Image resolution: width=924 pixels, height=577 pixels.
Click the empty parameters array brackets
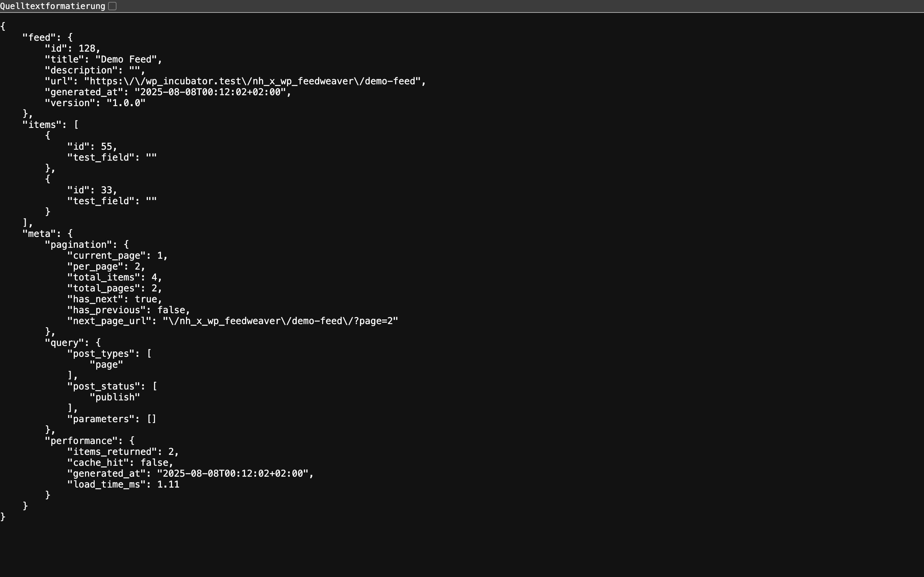[x=151, y=419]
